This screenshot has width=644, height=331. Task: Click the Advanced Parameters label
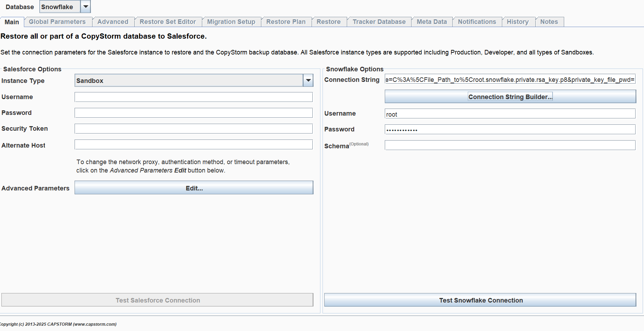click(x=36, y=188)
